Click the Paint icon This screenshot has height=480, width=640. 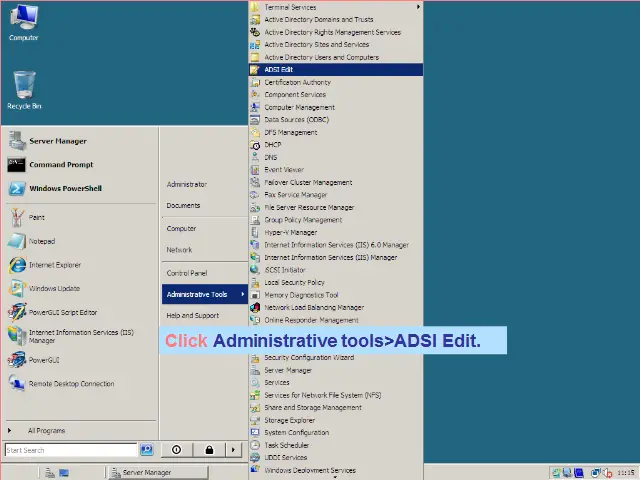pos(17,218)
